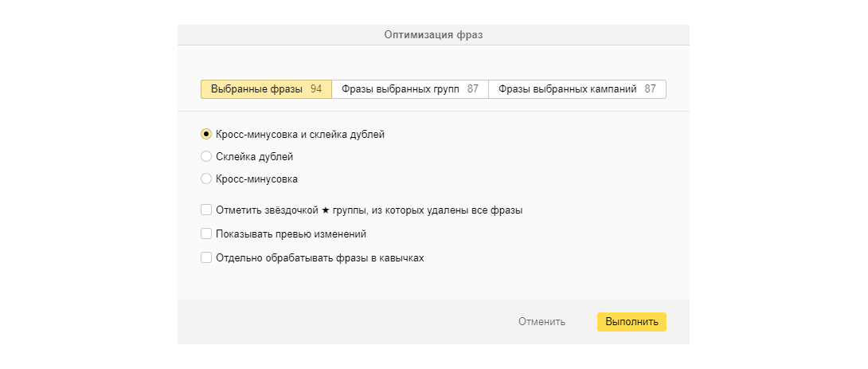Enable the «Отметить звёздочкой группы» checkbox
Screen dimensions: 868x369
tap(206, 210)
